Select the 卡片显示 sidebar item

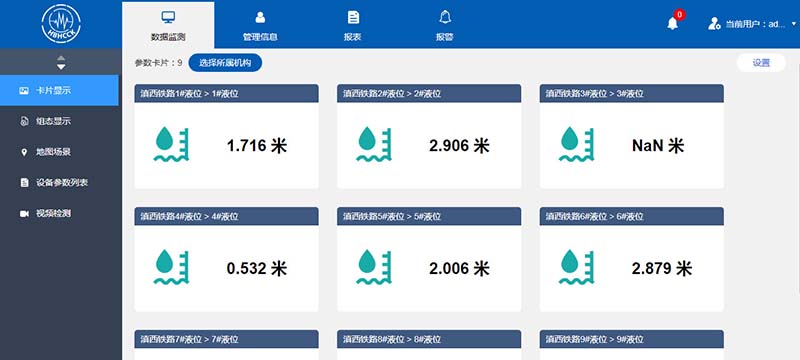(59, 90)
